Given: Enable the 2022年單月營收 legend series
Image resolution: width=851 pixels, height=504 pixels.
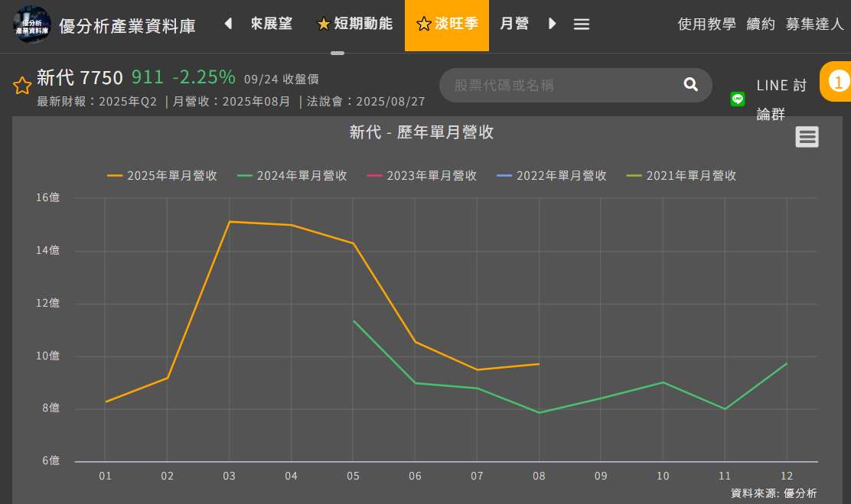Looking at the screenshot, I should click(552, 176).
